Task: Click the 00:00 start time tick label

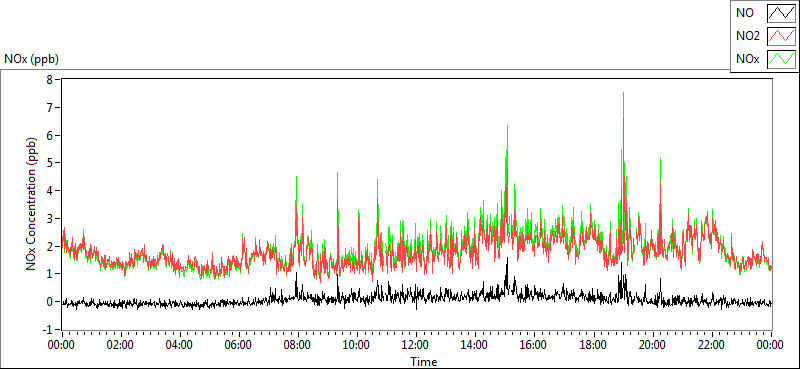Action: 62,345
